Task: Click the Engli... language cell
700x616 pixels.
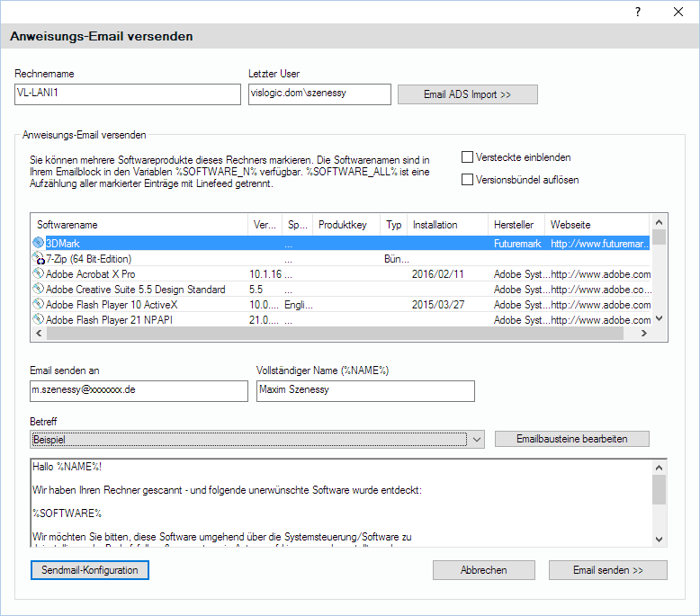Action: (299, 305)
